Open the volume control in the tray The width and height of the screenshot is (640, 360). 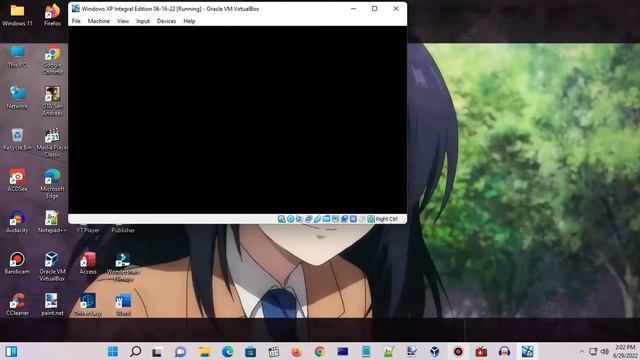pos(605,351)
